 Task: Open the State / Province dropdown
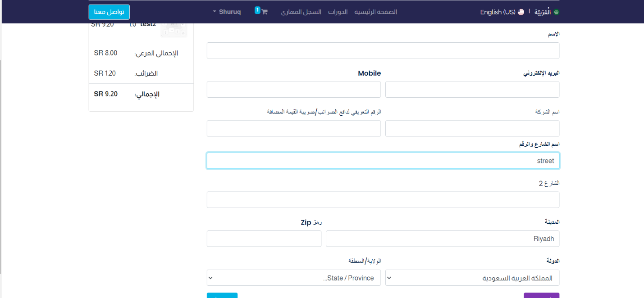(293, 278)
